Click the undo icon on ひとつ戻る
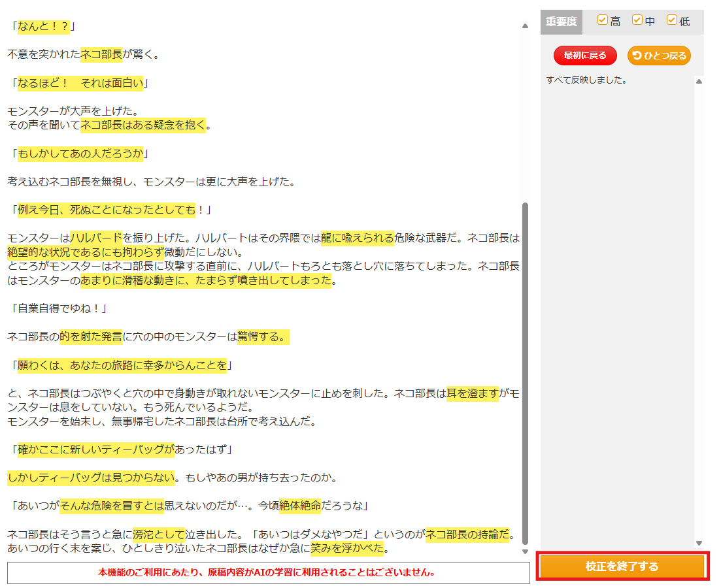This screenshot has width=721, height=588. [x=637, y=56]
